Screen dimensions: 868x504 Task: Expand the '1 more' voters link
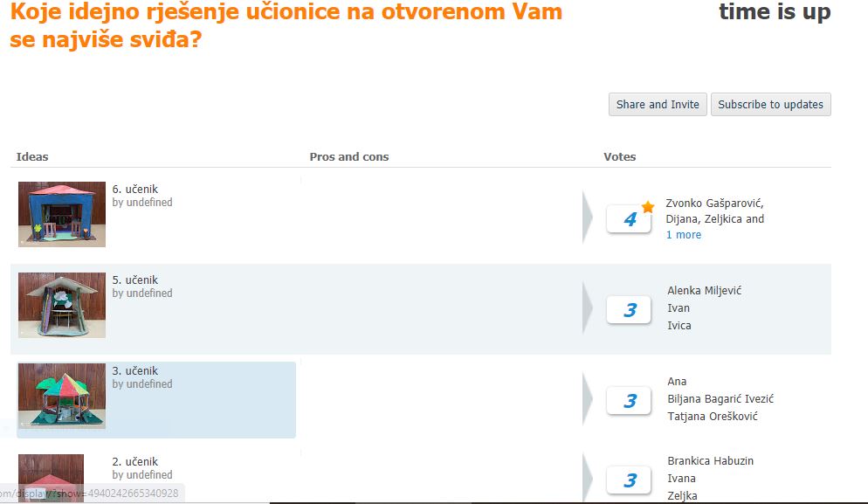click(x=684, y=235)
